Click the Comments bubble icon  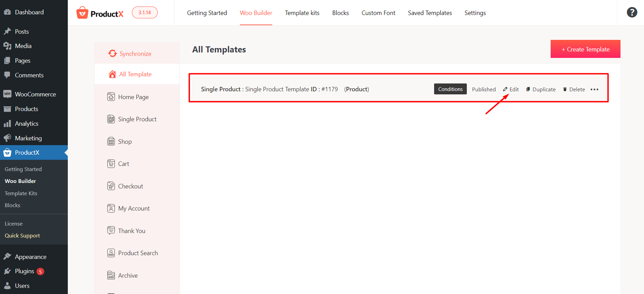[x=7, y=75]
